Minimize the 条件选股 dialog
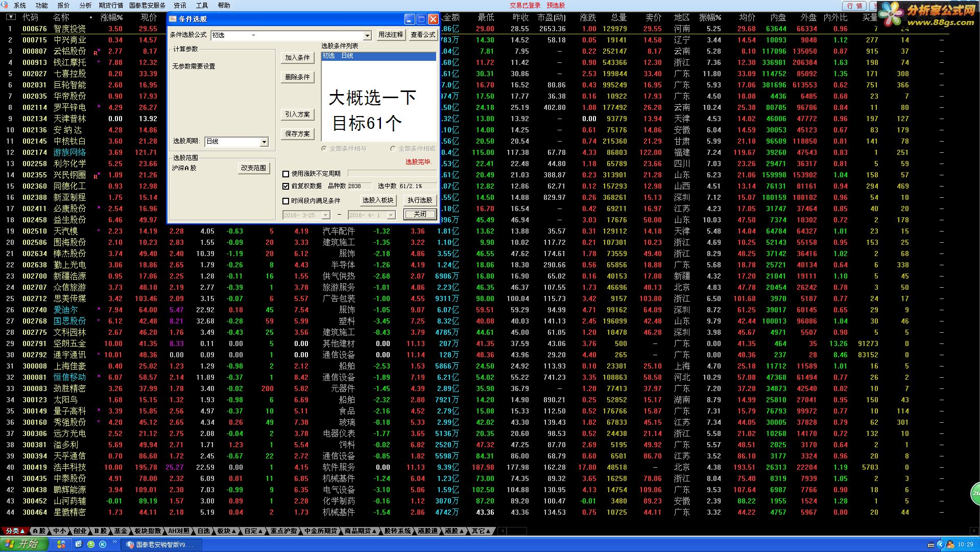 tap(410, 19)
